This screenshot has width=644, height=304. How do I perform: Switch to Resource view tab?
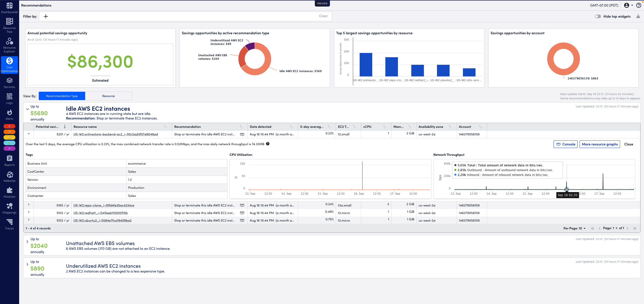108,96
